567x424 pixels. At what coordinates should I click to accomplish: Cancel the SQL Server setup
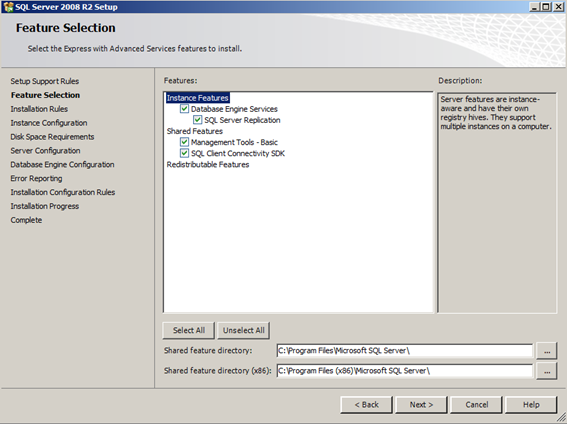point(476,405)
